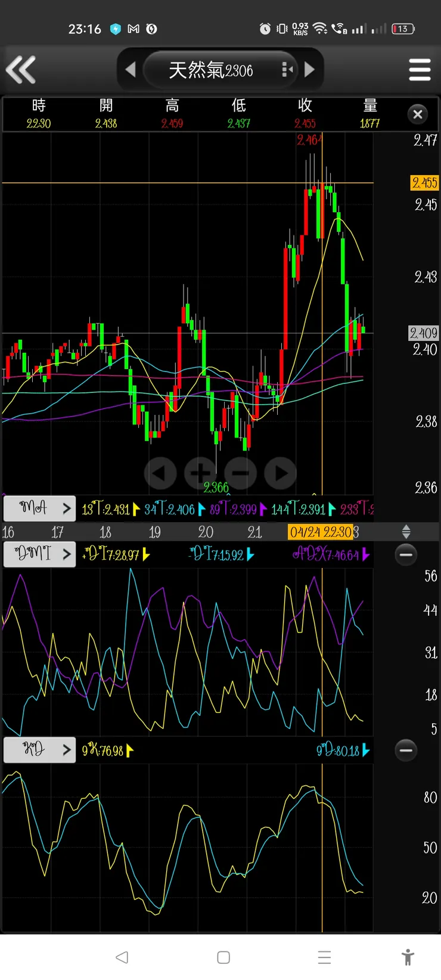Move chart cursor right with overlay arrow

click(x=280, y=473)
